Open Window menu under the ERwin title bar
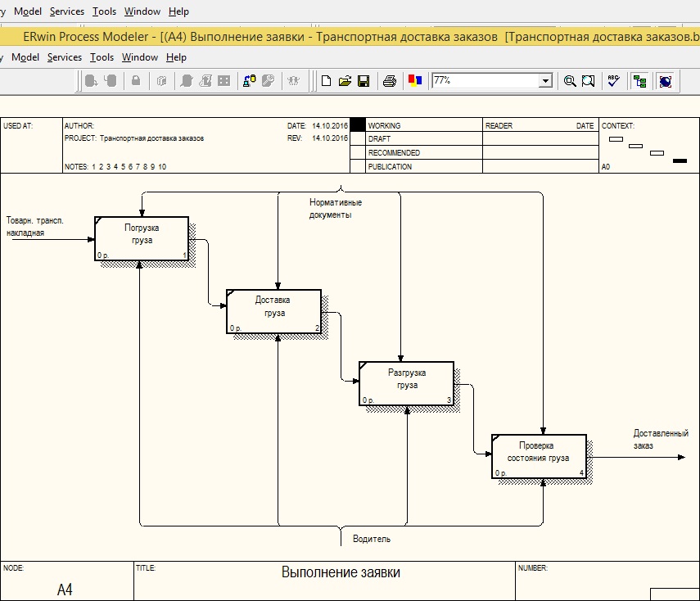 pyautogui.click(x=140, y=57)
